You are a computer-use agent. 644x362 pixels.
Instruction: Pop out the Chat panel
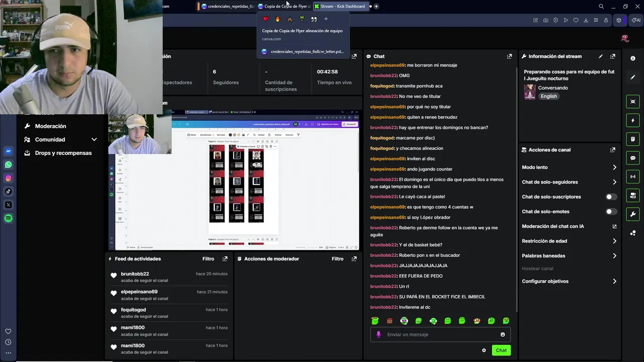(x=509, y=56)
